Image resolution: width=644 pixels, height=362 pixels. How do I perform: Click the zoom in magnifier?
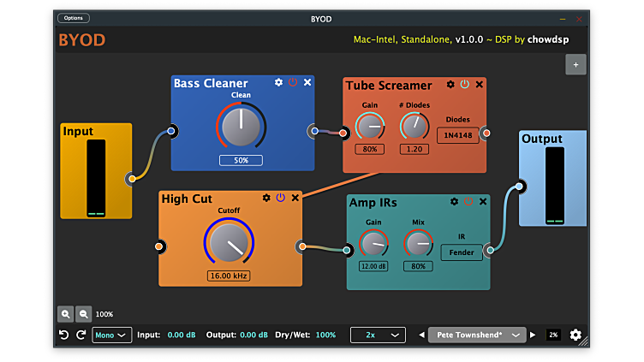coord(66,314)
